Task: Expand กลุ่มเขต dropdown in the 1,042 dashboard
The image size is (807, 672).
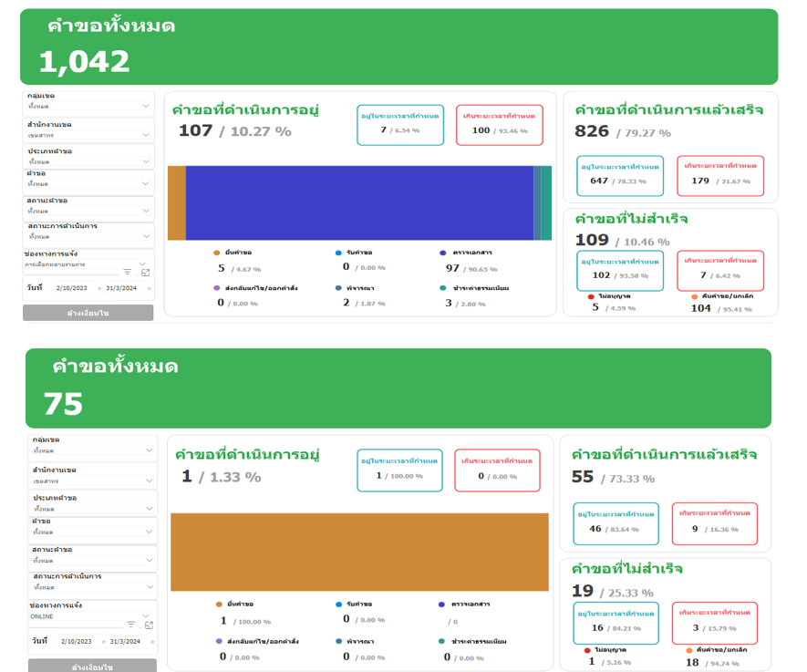Action: pos(146,107)
